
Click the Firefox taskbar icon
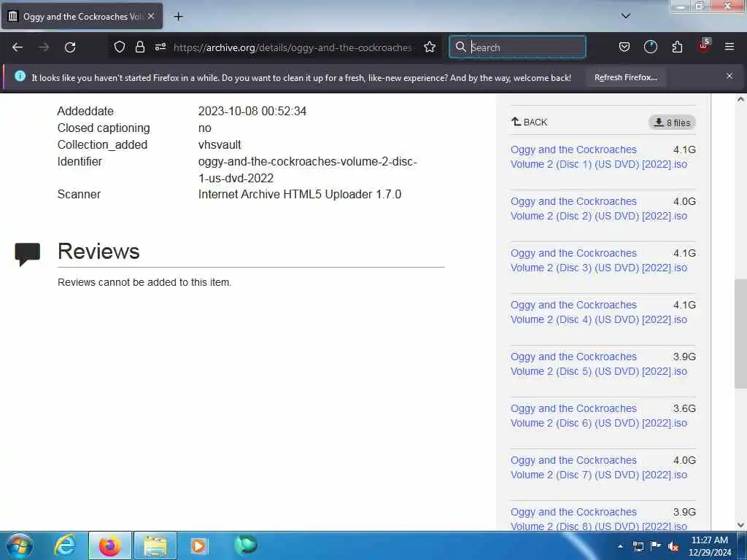click(109, 545)
